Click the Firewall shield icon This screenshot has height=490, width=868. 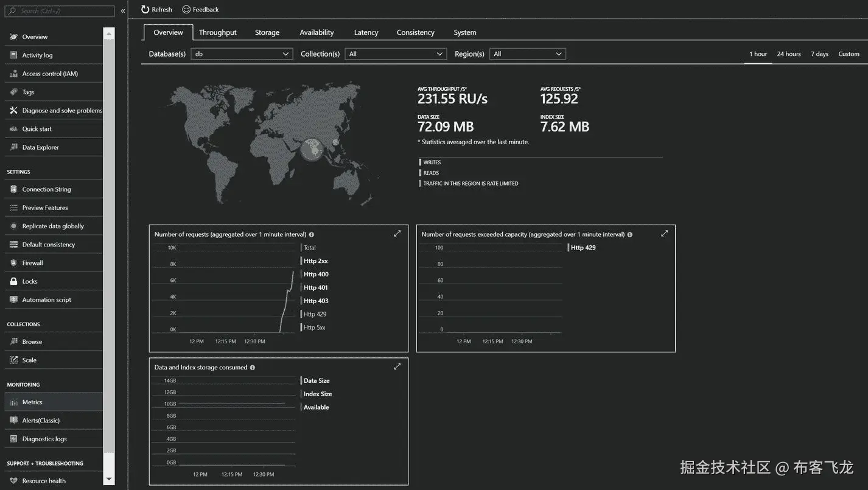[13, 263]
